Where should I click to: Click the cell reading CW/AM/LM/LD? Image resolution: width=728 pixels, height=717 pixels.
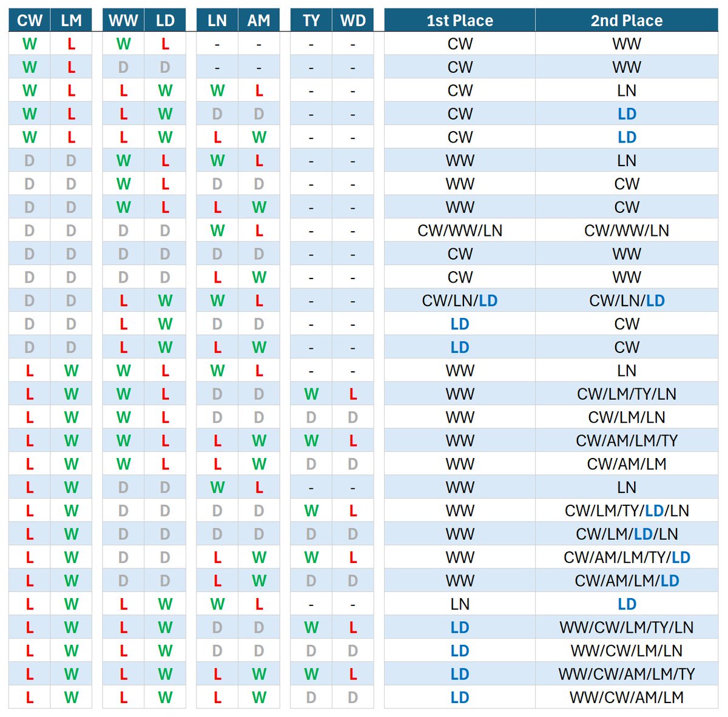click(x=627, y=581)
